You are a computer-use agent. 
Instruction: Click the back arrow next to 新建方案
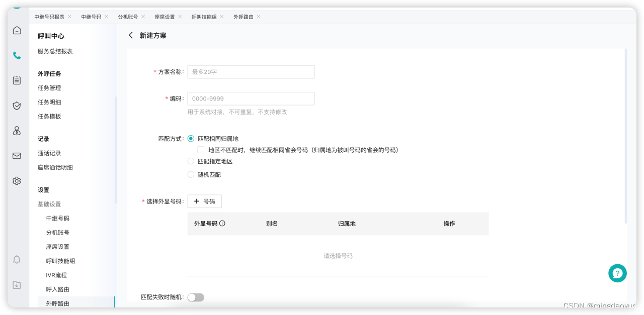pyautogui.click(x=131, y=35)
